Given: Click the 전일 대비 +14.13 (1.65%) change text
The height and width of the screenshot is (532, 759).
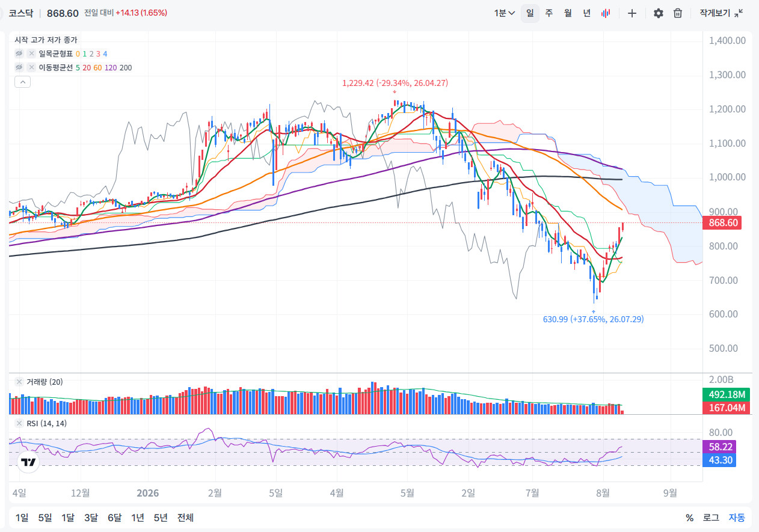Looking at the screenshot, I should (x=126, y=13).
